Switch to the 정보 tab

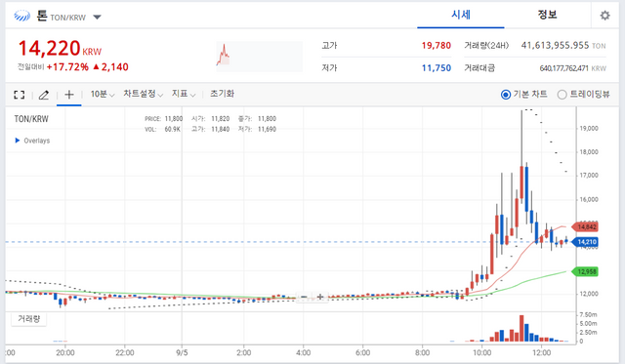(x=547, y=15)
